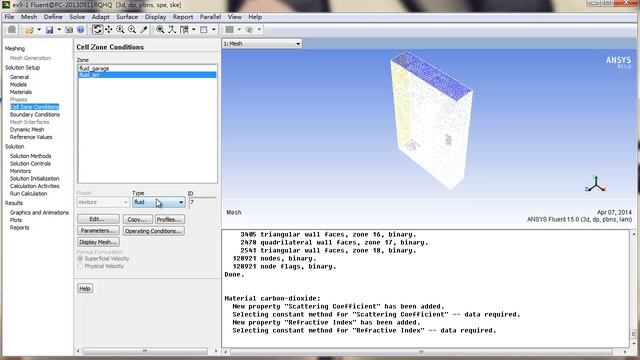The height and width of the screenshot is (360, 640).
Task: Select fluid_garage in the Zone list
Action: pyautogui.click(x=147, y=68)
